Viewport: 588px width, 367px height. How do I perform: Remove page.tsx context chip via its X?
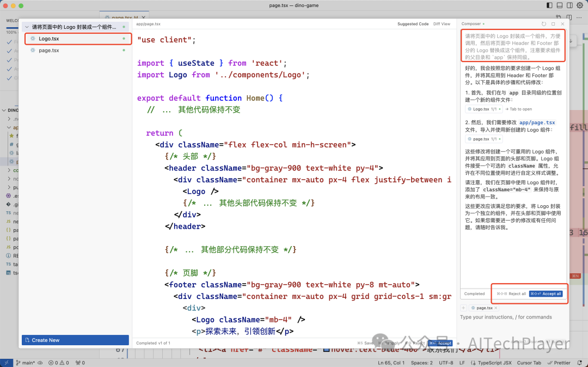click(495, 308)
